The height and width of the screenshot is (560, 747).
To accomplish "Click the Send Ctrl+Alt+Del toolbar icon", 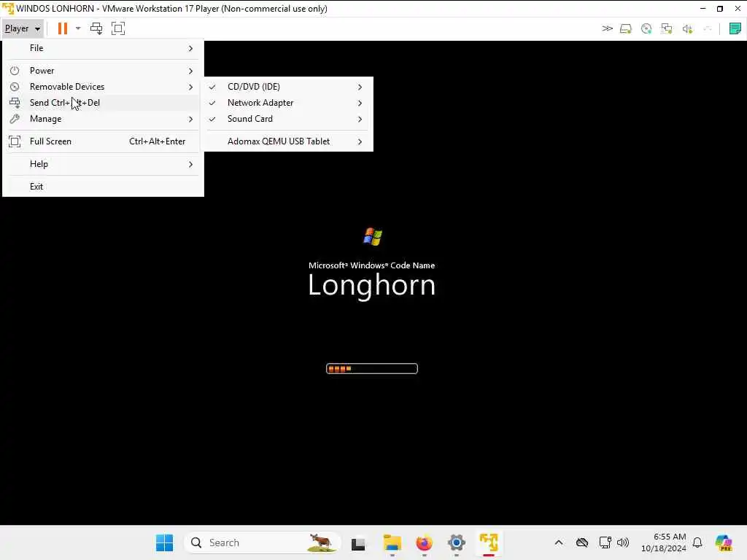I will [x=96, y=28].
